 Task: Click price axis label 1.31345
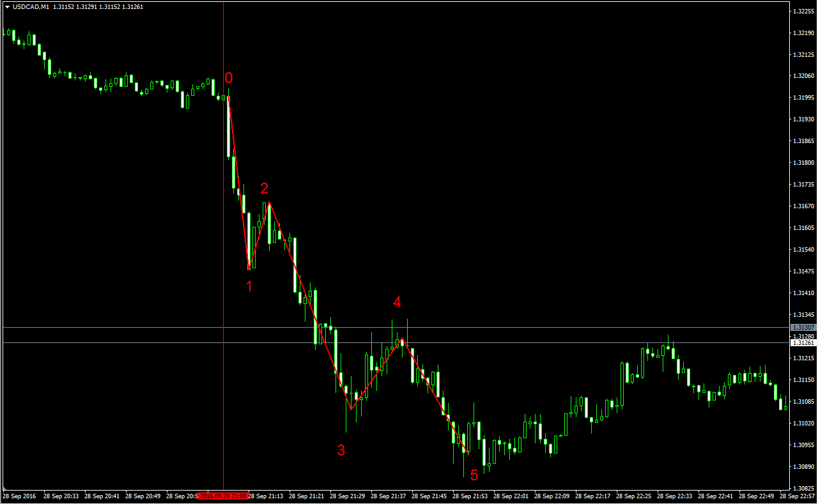tap(803, 315)
